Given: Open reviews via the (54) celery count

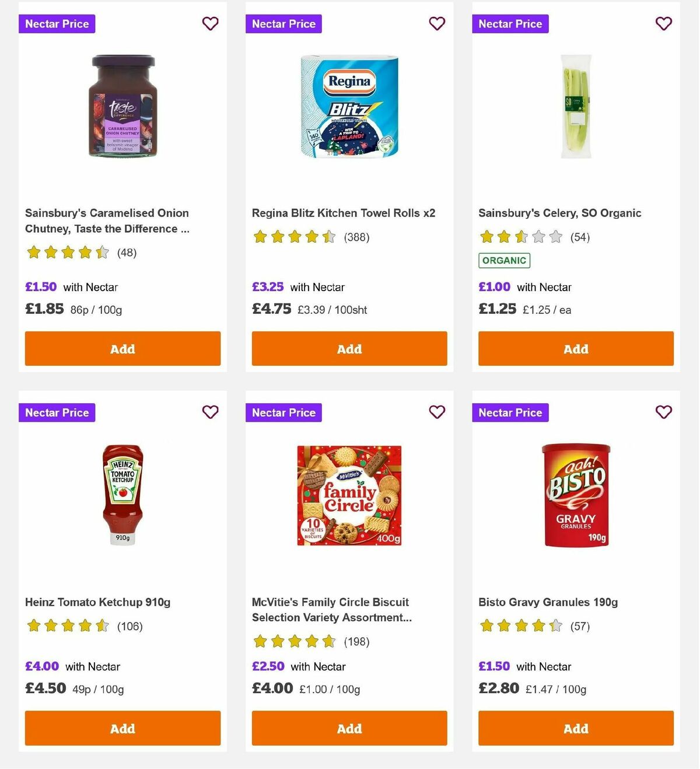Looking at the screenshot, I should pyautogui.click(x=580, y=237).
